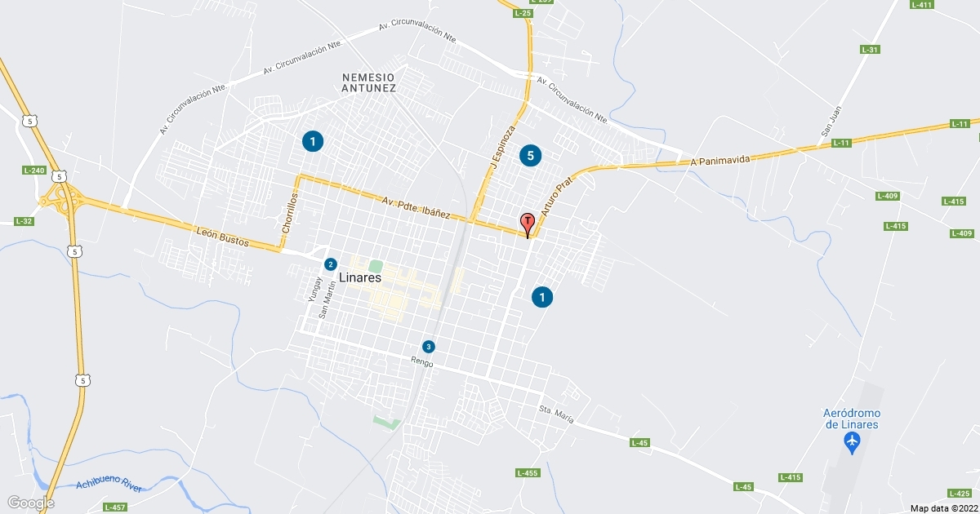980x514 pixels.
Task: Click the Av. Pdte. Ibañez street label
Action: 416,207
